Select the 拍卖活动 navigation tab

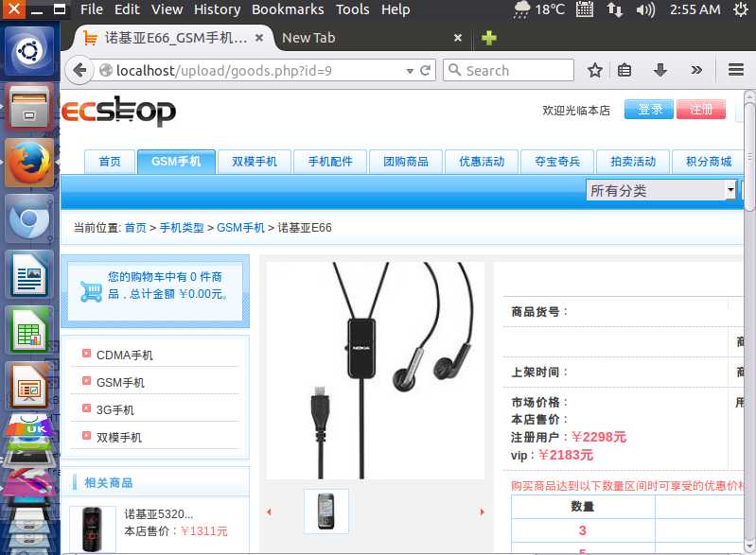point(633,162)
